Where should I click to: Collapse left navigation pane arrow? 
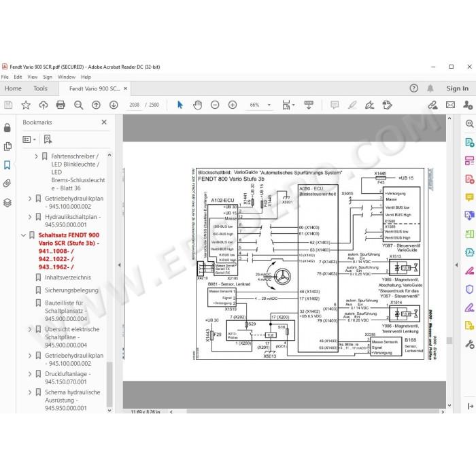119,265
